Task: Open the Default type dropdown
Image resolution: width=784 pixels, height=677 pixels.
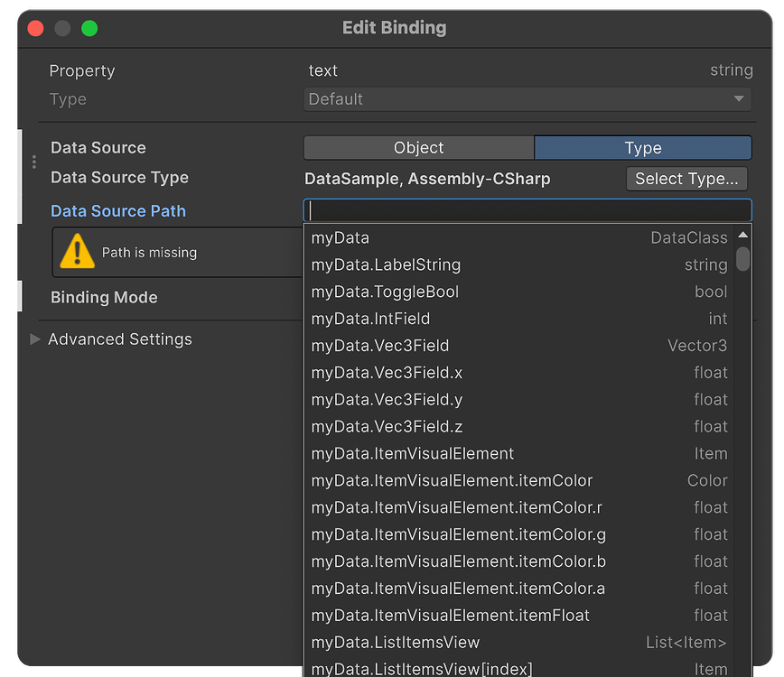Action: point(527,98)
